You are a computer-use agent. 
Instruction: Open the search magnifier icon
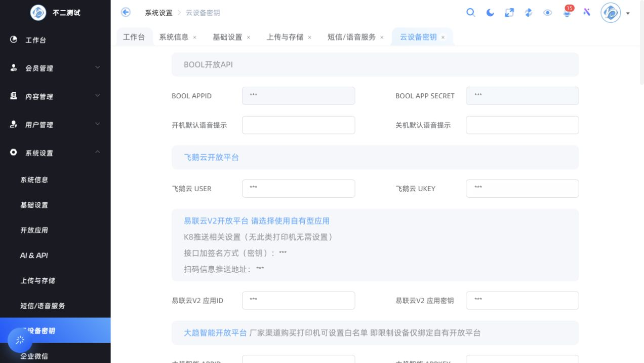tap(471, 13)
